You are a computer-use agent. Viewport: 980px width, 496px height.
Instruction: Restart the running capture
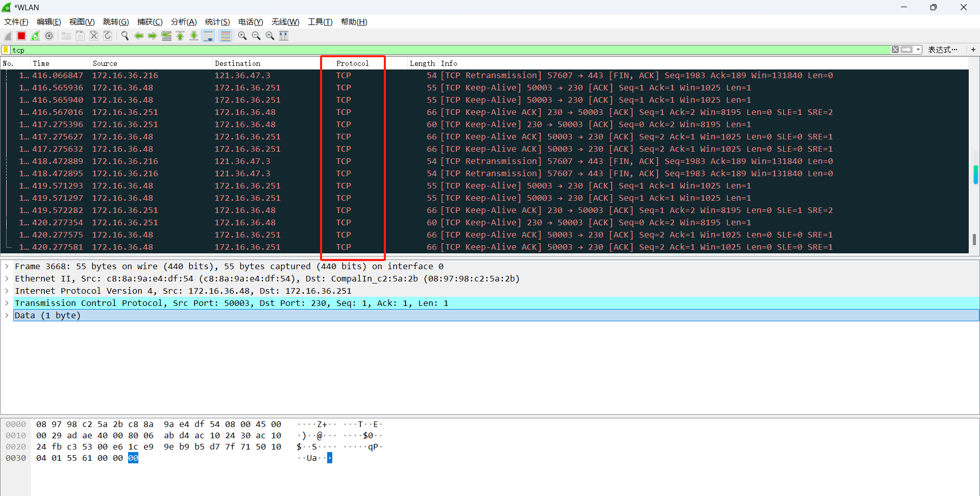pyautogui.click(x=35, y=36)
